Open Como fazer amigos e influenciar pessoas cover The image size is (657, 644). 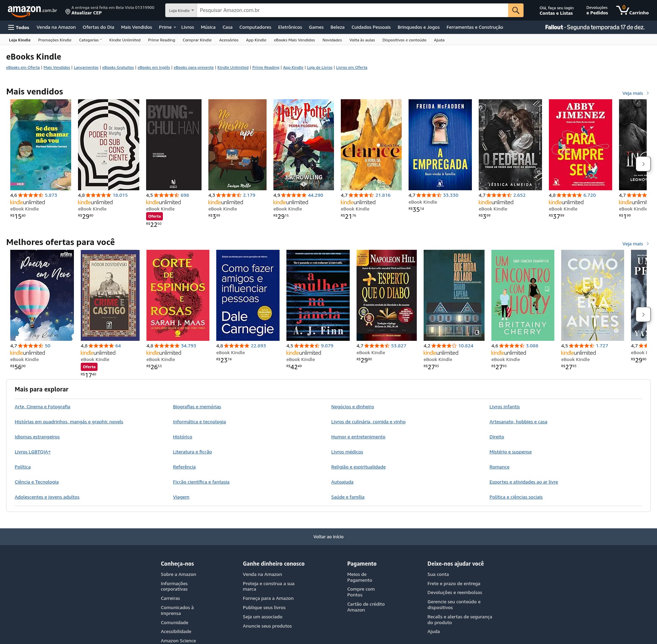[x=248, y=295]
